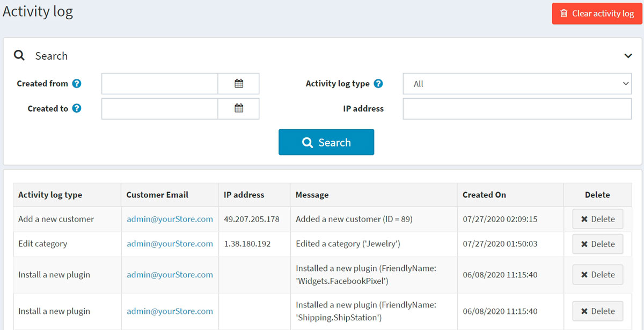Delete the Edit category log entry
644x330 pixels.
[597, 244]
